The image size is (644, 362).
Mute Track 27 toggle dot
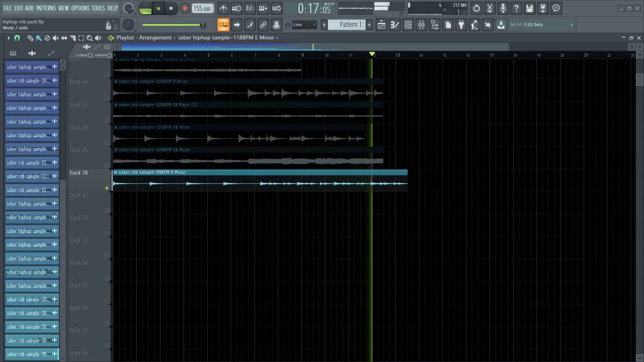(107, 120)
